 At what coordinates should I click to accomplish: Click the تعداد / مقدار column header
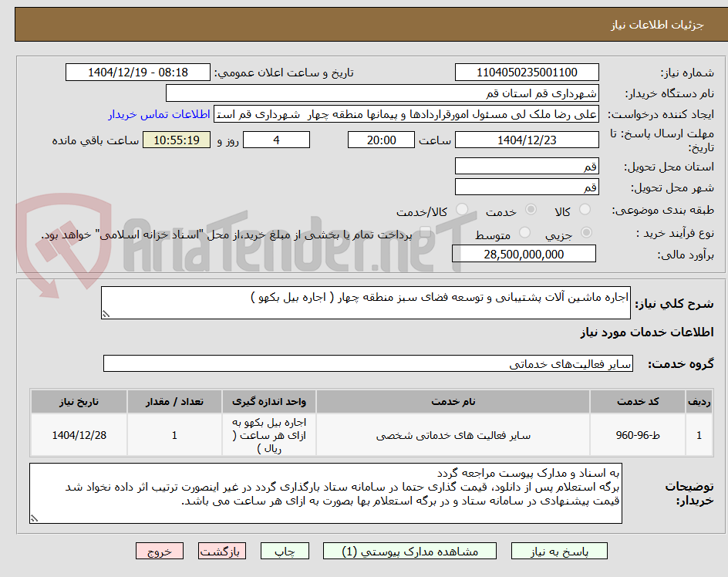pyautogui.click(x=174, y=401)
